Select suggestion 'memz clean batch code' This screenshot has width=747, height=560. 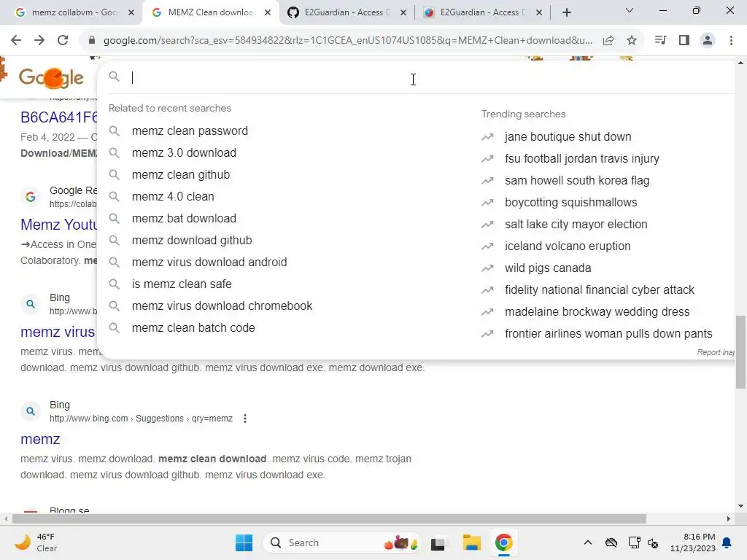click(193, 328)
